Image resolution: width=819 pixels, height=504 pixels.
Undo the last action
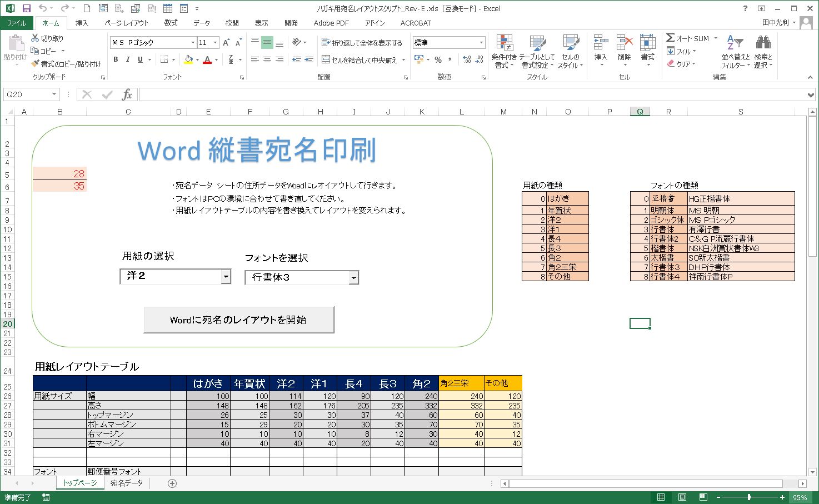[x=43, y=8]
